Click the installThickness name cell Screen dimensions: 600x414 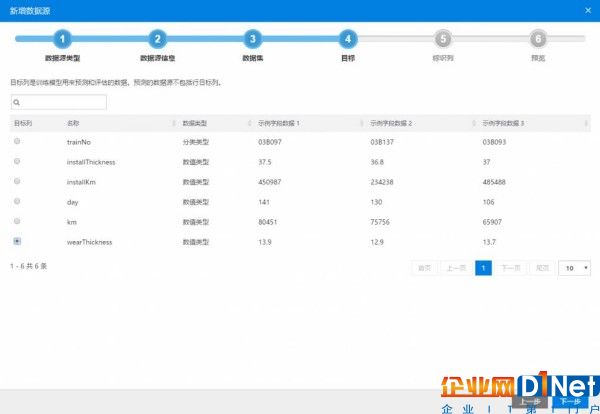pyautogui.click(x=91, y=162)
